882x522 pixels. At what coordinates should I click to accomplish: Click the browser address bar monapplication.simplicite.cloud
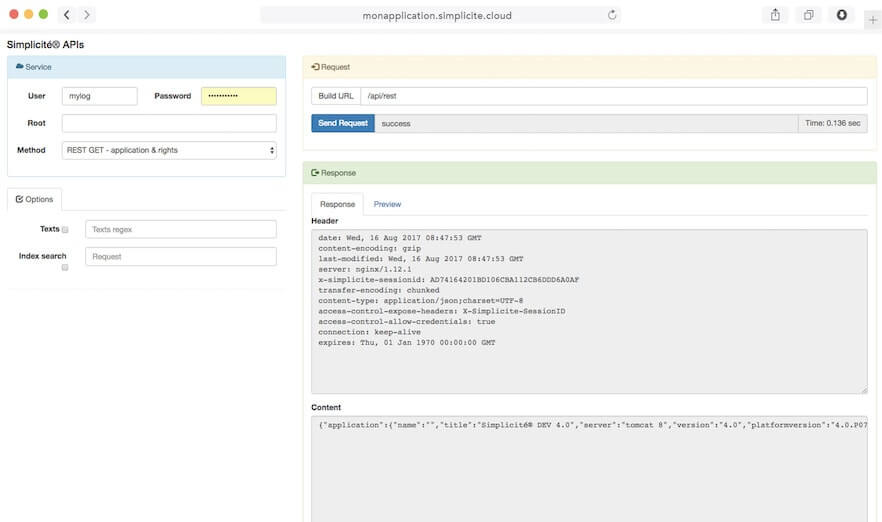tap(437, 15)
